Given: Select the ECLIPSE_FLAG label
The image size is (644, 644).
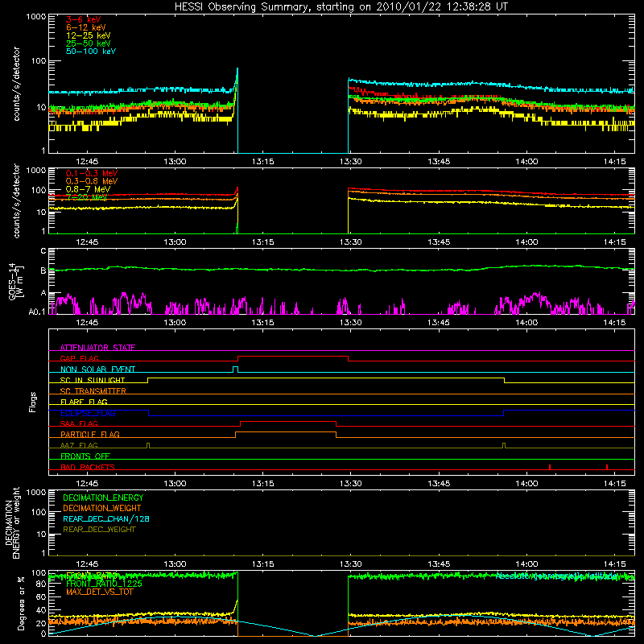Looking at the screenshot, I should pyautogui.click(x=88, y=413).
